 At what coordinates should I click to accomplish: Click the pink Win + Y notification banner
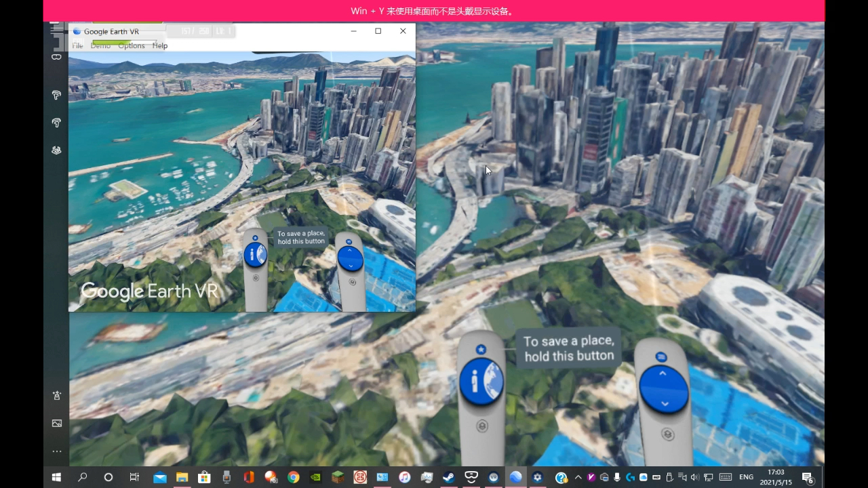click(x=434, y=11)
